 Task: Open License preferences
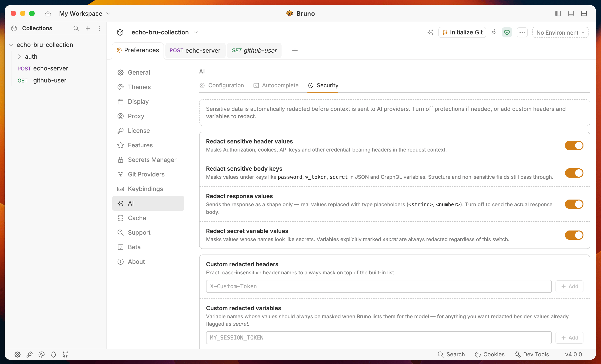pos(148,131)
